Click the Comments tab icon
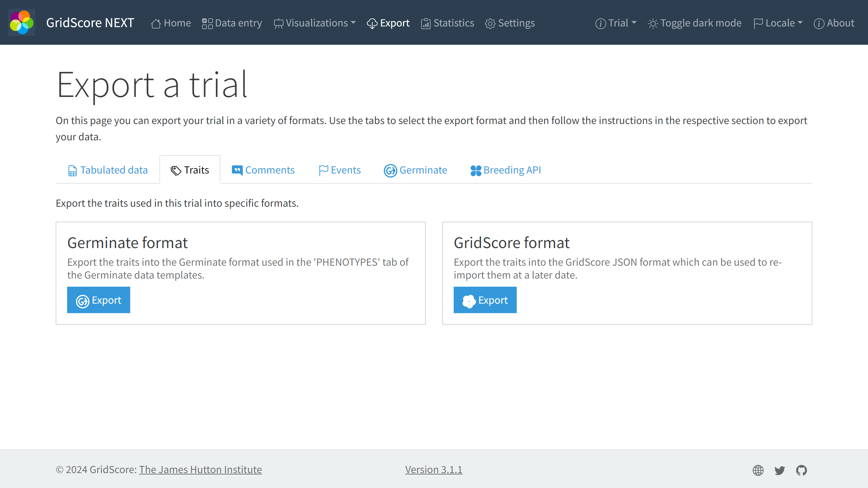Viewport: 868px width, 488px height. [x=237, y=169]
